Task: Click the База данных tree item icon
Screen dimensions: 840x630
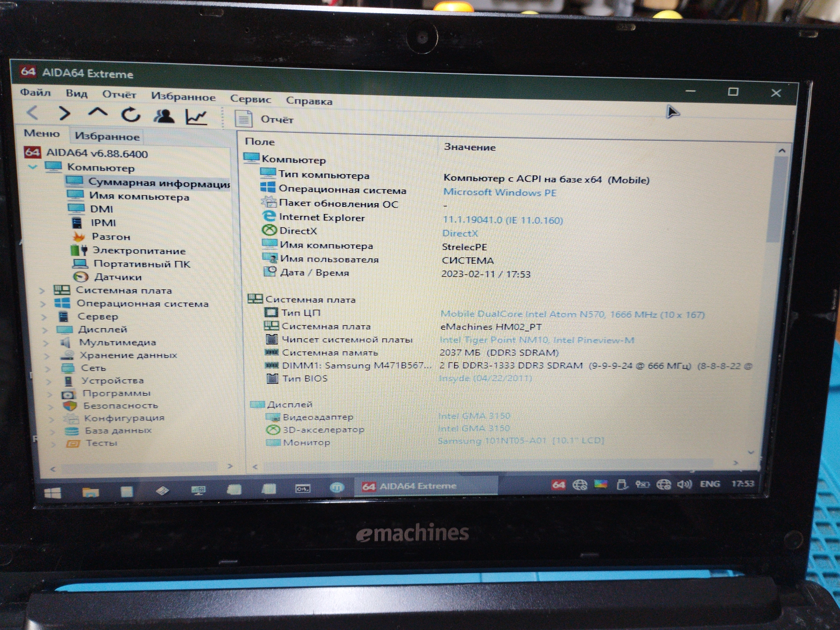Action: tap(72, 431)
